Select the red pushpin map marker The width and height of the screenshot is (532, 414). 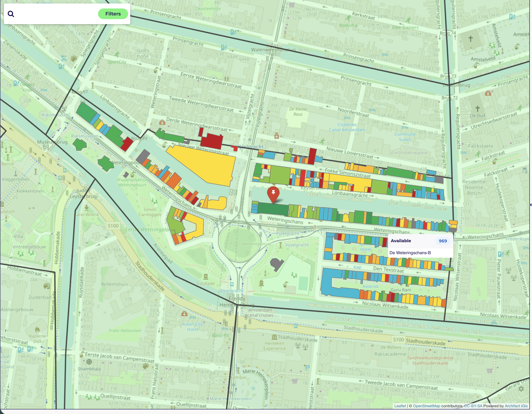click(x=273, y=195)
